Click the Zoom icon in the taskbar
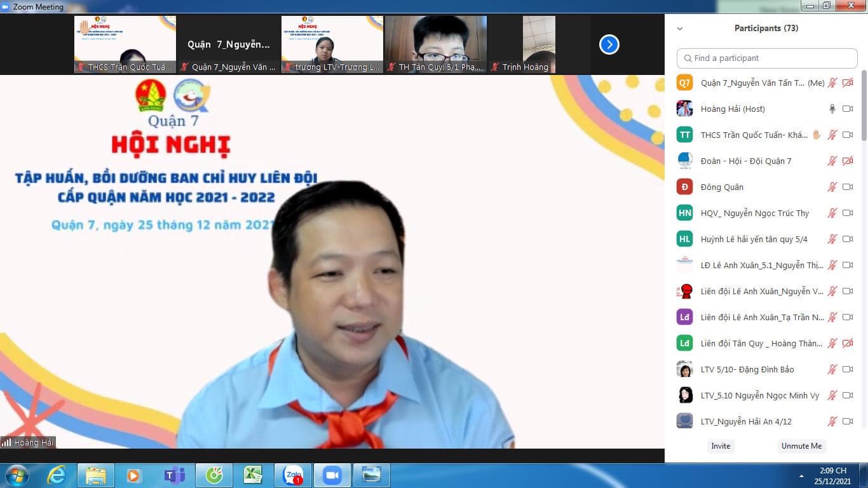The height and width of the screenshot is (488, 868). [332, 475]
